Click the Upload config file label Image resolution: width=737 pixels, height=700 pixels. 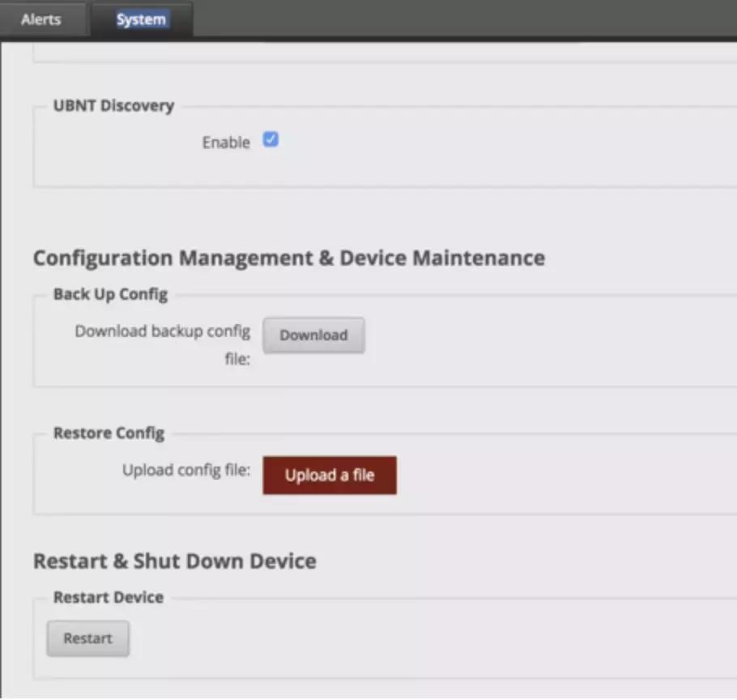[x=186, y=471]
